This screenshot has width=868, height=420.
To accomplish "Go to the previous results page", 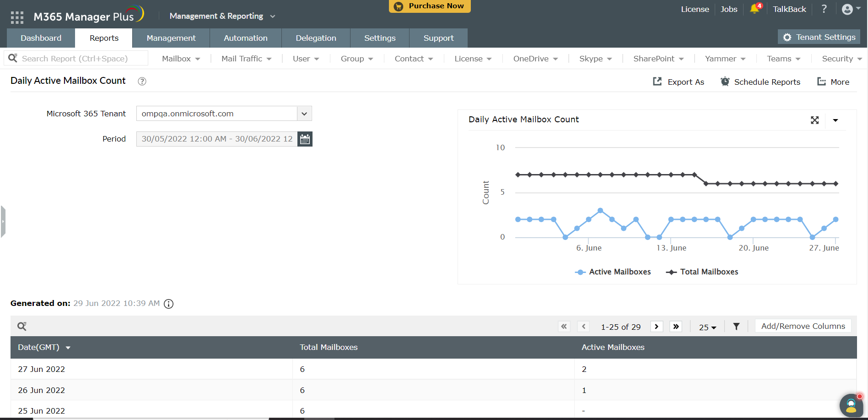I will 583,327.
